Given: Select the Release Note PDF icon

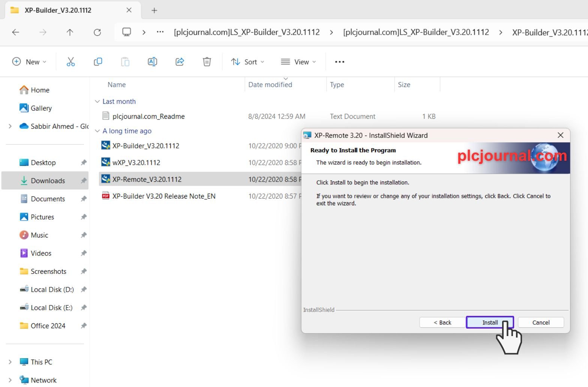Looking at the screenshot, I should pyautogui.click(x=106, y=196).
